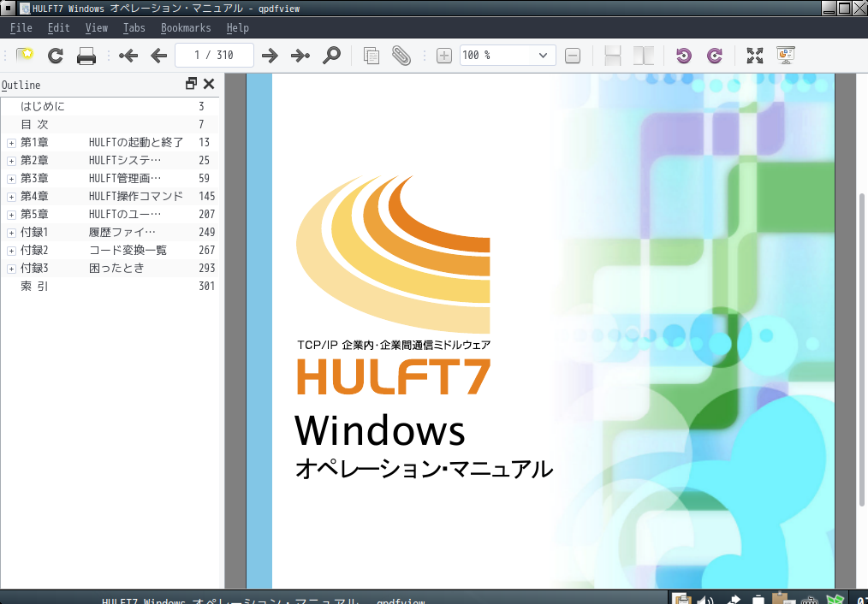Expand the 付録3 outline entry
Screen dimensions: 868x604
pyautogui.click(x=11, y=269)
